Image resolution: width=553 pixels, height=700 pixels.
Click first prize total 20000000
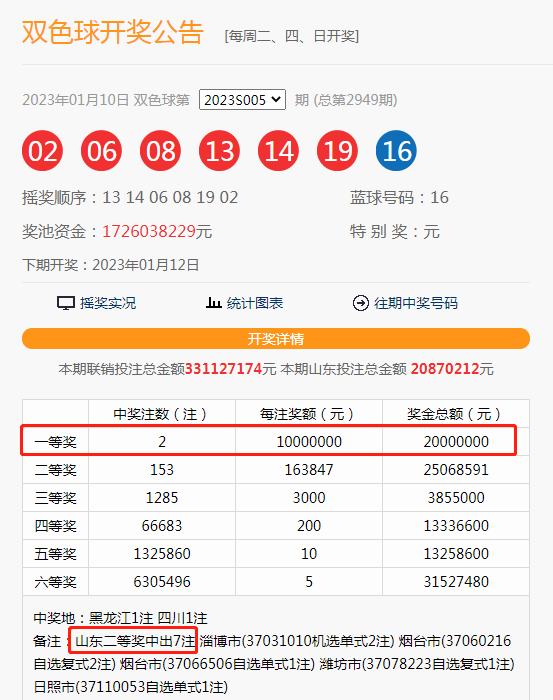click(x=456, y=442)
